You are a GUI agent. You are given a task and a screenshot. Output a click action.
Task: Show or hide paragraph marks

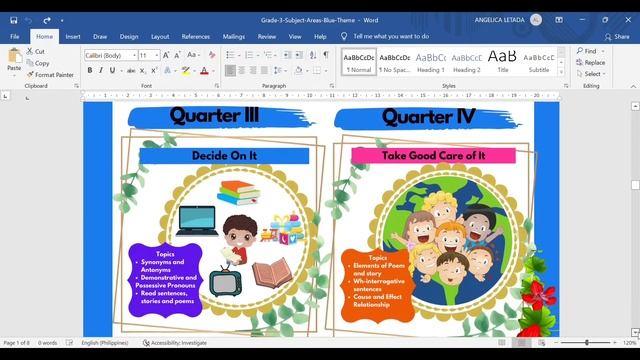click(326, 55)
